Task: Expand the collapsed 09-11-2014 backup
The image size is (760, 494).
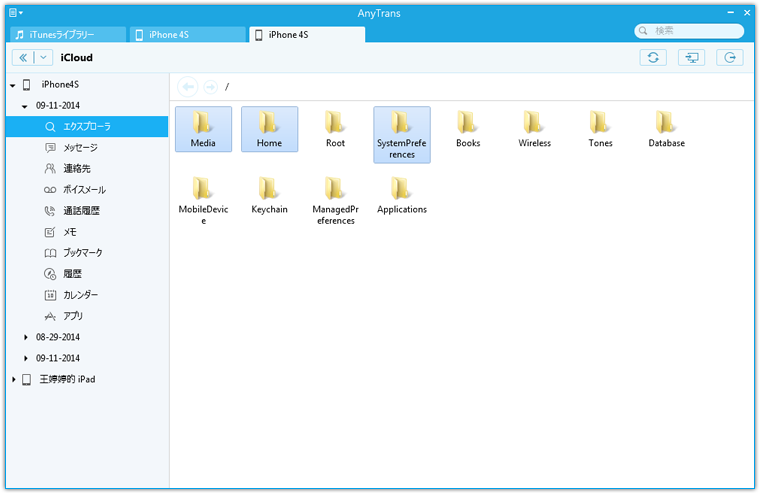Action: pyautogui.click(x=26, y=358)
